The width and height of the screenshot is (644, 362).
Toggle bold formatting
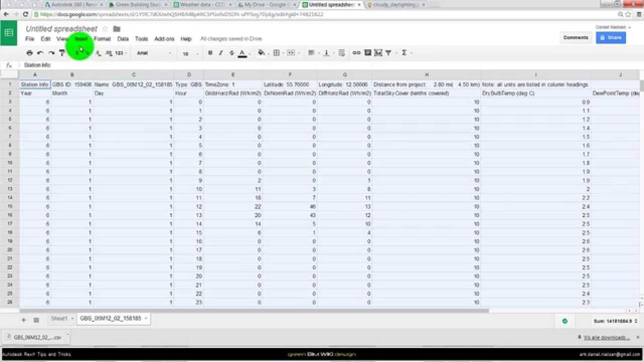pyautogui.click(x=210, y=53)
